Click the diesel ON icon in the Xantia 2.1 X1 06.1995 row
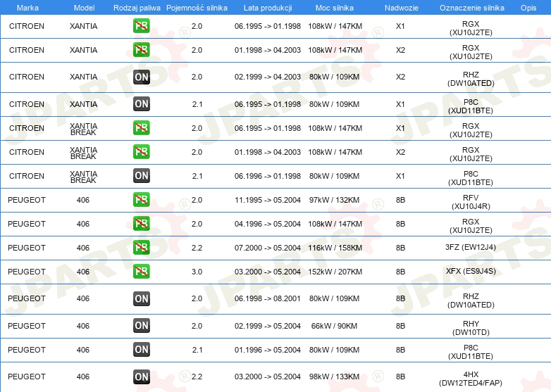The width and height of the screenshot is (551, 392). [141, 104]
